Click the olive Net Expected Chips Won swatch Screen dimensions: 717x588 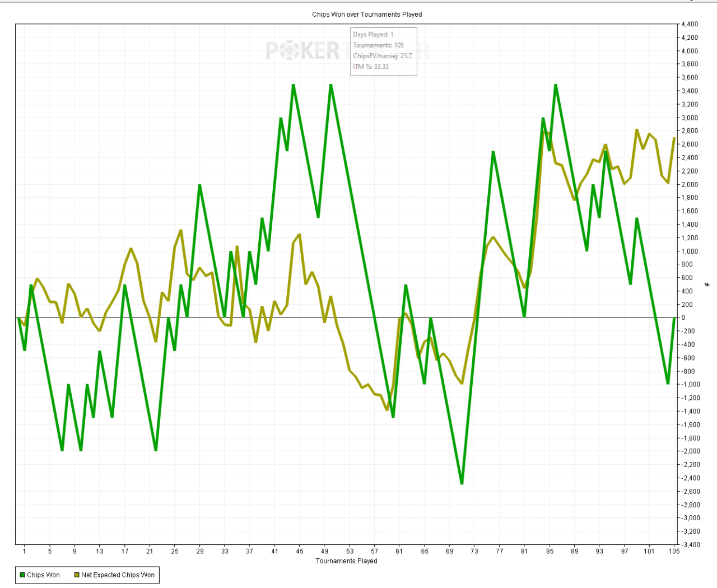(x=77, y=575)
